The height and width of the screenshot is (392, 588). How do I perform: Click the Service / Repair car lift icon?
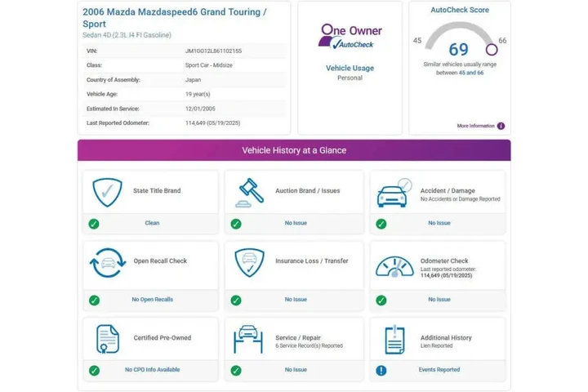(248, 339)
